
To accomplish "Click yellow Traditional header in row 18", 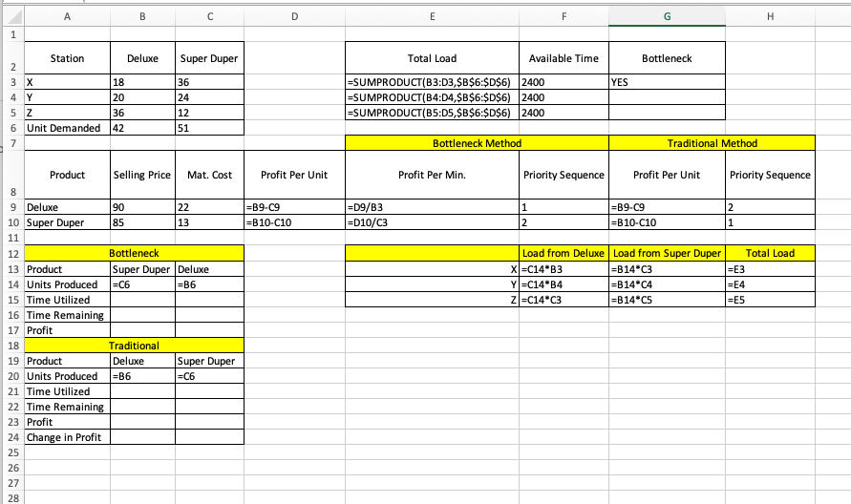I will click(x=134, y=346).
